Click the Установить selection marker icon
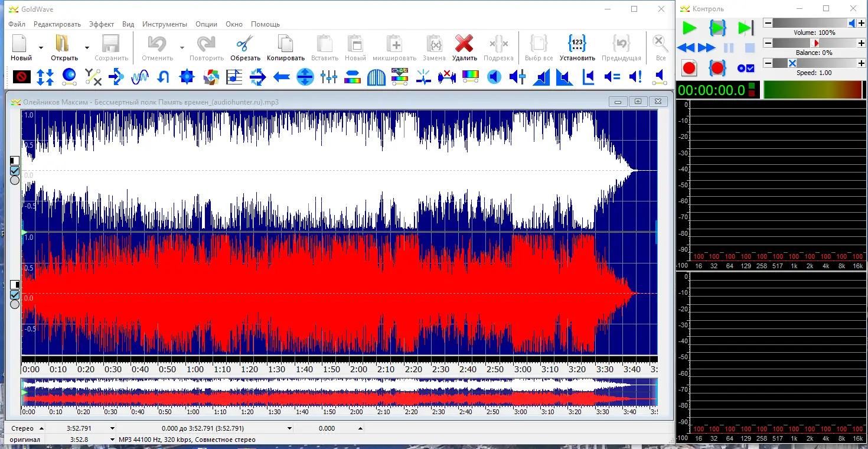This screenshot has height=449, width=868. pyautogui.click(x=577, y=45)
